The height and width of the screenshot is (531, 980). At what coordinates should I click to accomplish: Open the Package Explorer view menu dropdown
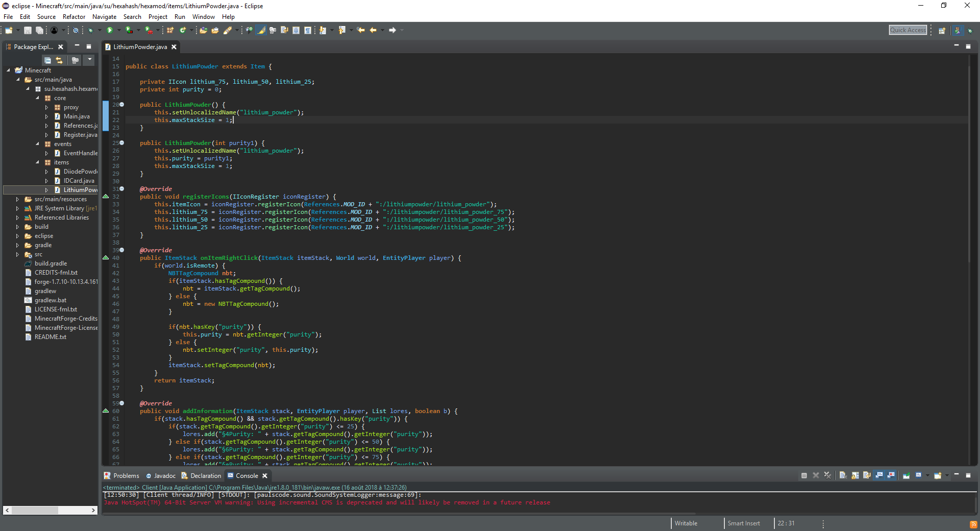coord(89,60)
